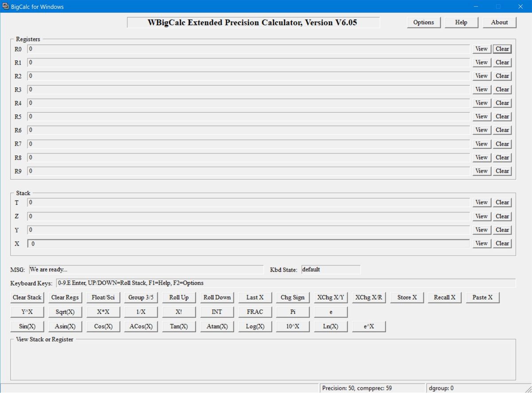Clear register R3
Viewport: 532px width, 393px height.
tap(502, 89)
